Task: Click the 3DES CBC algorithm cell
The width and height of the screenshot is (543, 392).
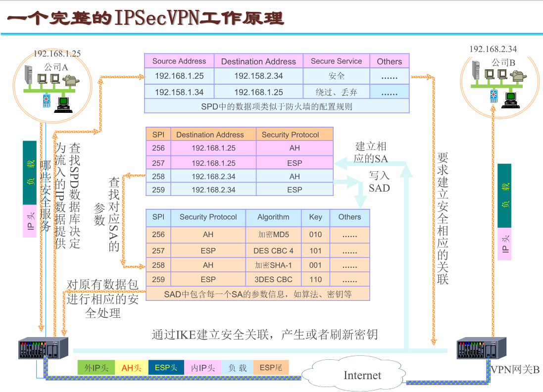Action: pos(273,280)
